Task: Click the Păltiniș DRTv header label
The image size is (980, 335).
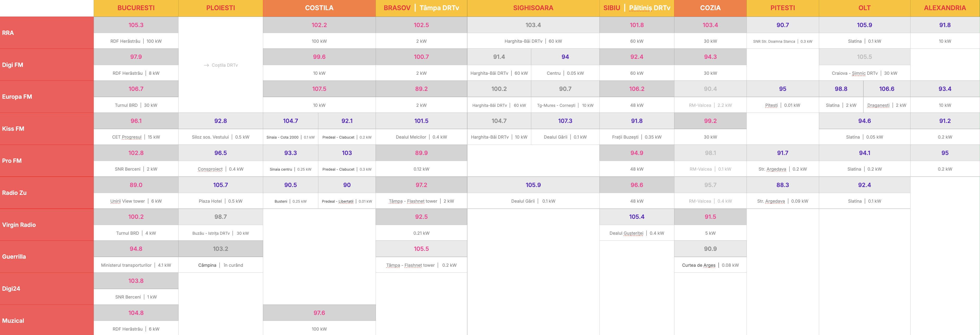Action: click(650, 8)
